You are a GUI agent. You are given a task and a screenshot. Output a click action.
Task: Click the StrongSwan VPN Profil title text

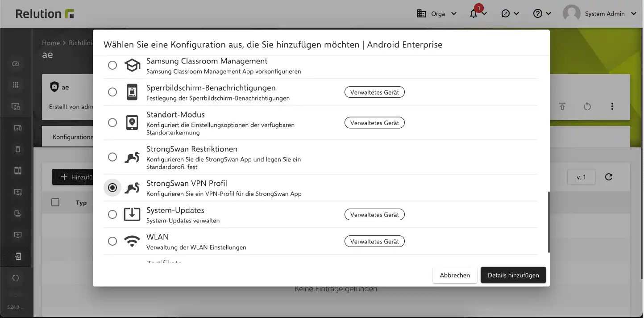click(x=187, y=184)
